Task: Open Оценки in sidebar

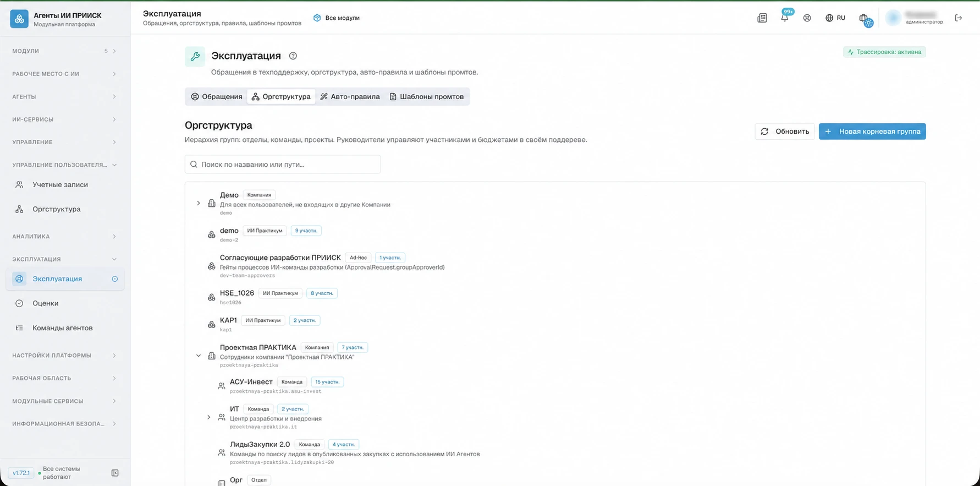Action: (x=65, y=303)
